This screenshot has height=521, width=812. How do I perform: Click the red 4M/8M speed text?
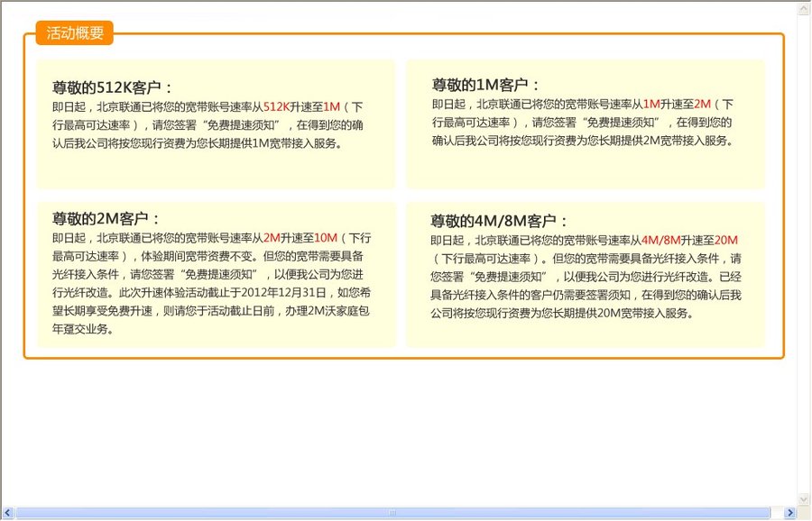click(x=661, y=240)
